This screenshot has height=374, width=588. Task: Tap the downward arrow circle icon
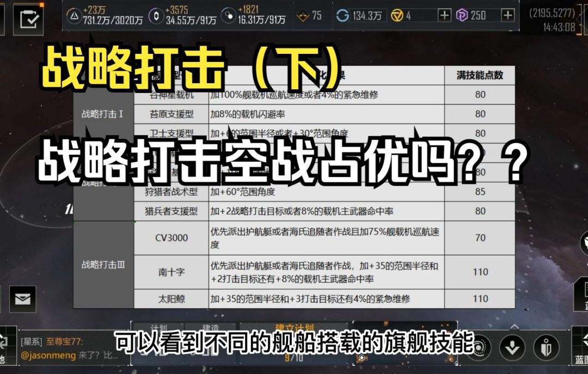pyautogui.click(x=512, y=348)
